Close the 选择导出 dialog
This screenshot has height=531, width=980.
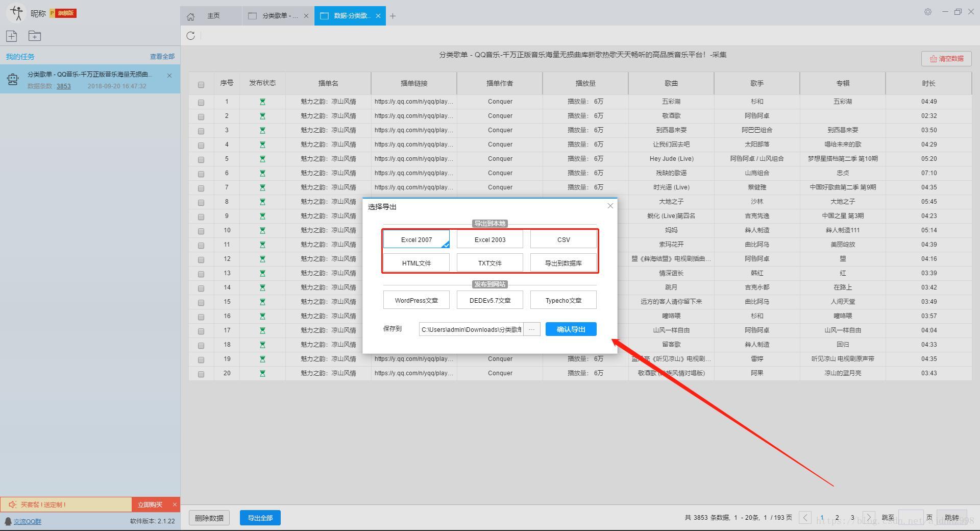click(610, 206)
